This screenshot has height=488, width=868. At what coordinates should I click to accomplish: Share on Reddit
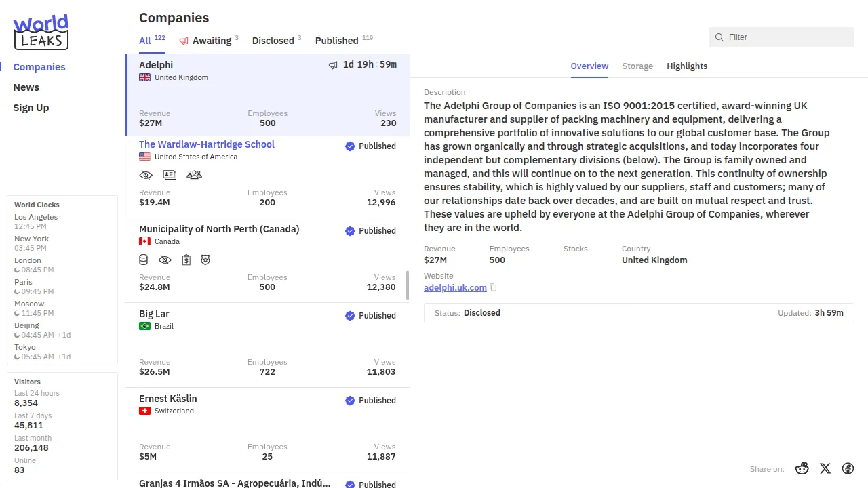coord(802,468)
